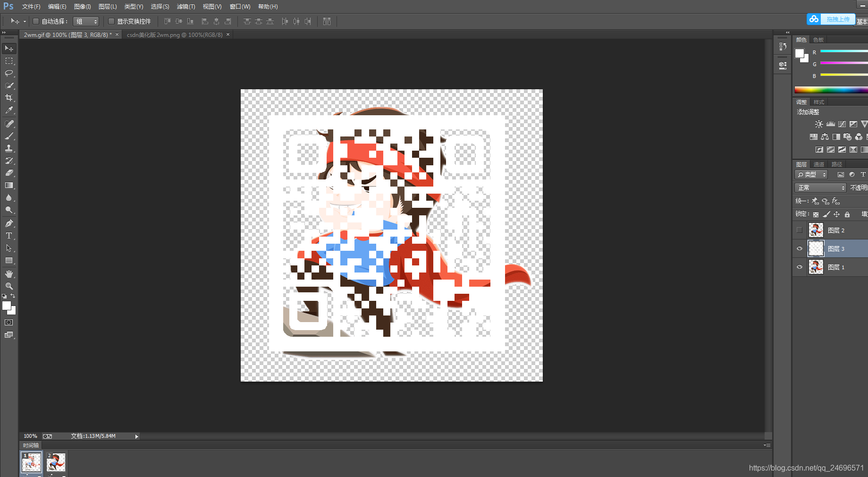Select the Horizontal Type tool

click(9, 236)
